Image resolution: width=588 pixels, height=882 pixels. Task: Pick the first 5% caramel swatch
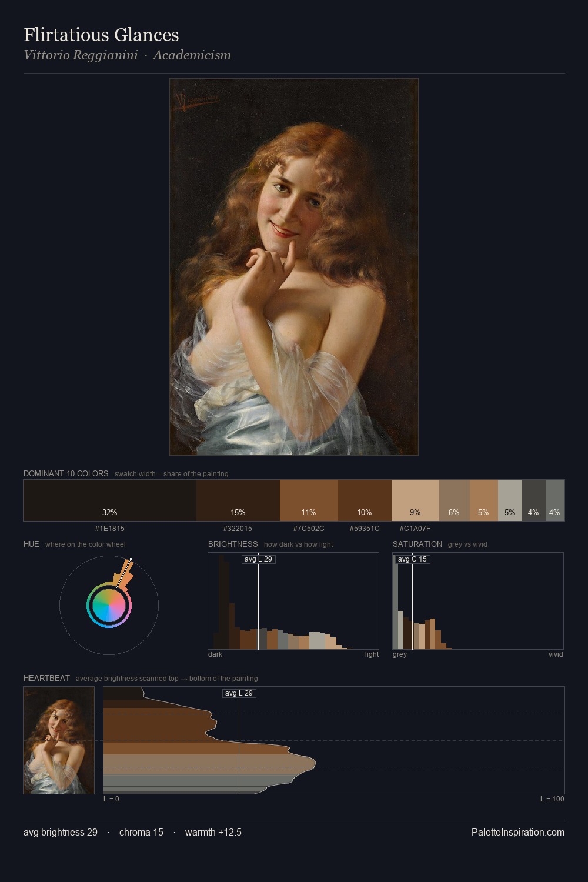(483, 500)
